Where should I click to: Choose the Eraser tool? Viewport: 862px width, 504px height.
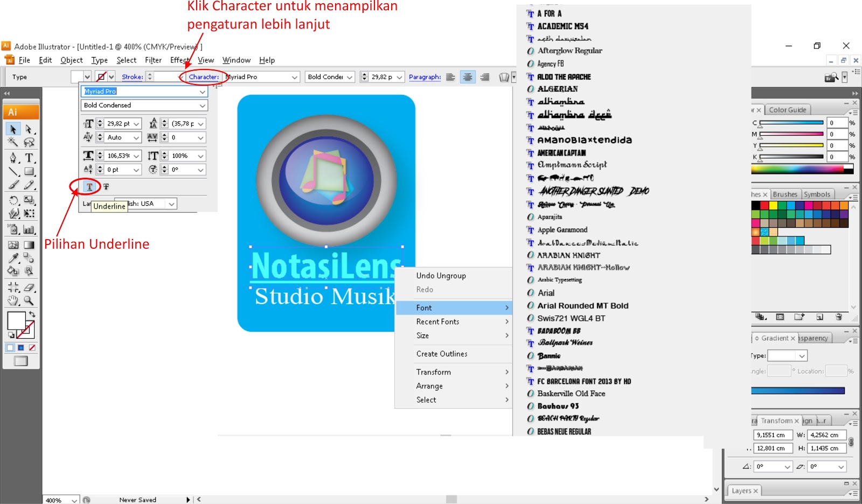pos(29,287)
